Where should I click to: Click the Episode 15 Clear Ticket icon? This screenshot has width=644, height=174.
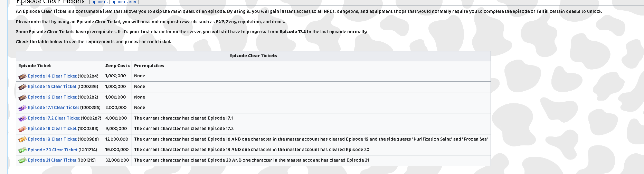click(x=22, y=87)
